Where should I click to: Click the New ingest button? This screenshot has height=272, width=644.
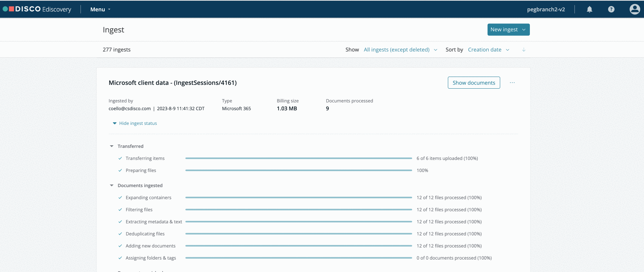click(x=508, y=30)
